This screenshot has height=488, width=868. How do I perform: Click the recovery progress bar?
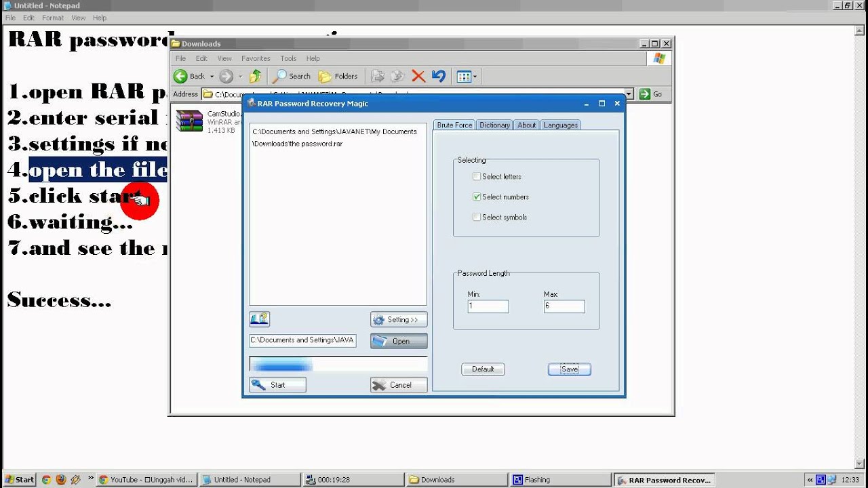[x=338, y=365]
